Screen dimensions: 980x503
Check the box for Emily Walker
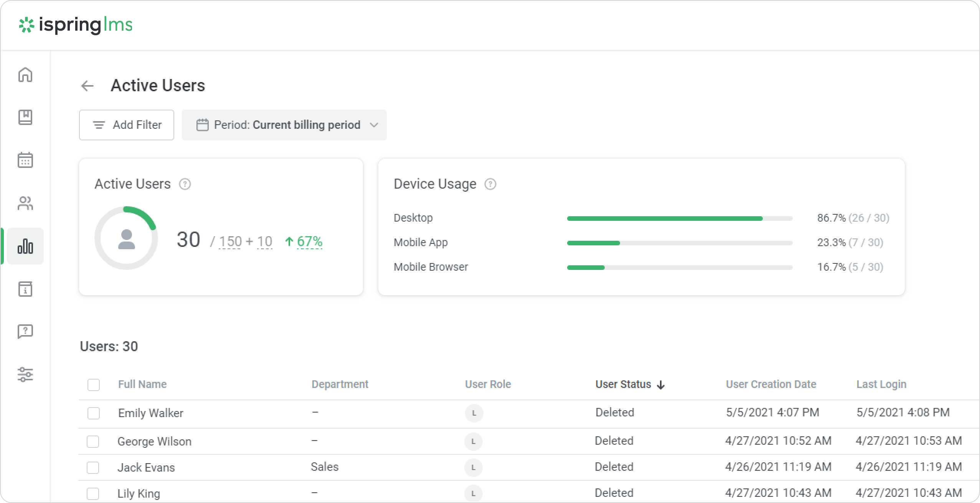94,413
